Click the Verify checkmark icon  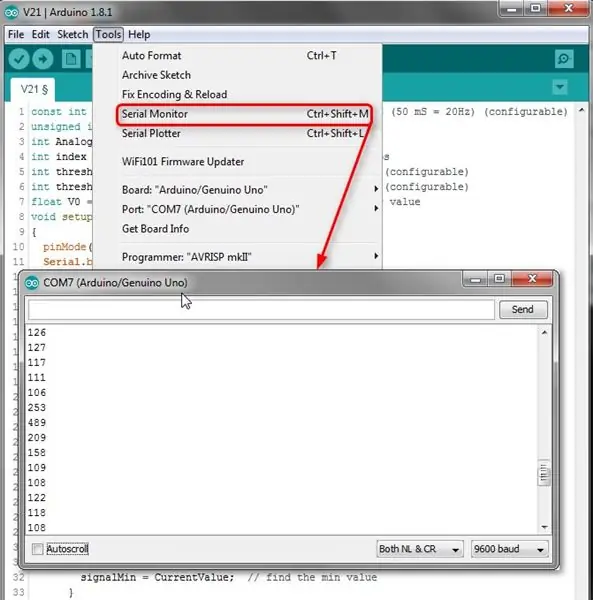coord(19,59)
